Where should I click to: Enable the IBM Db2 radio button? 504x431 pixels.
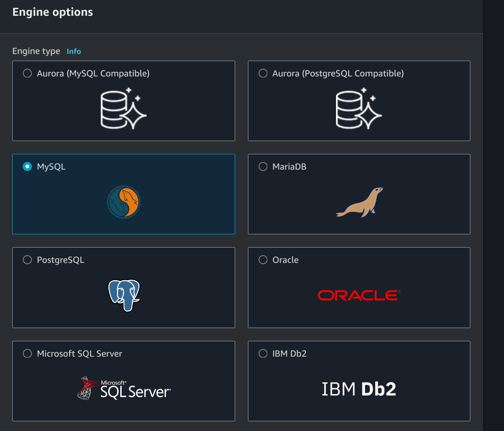tap(263, 354)
